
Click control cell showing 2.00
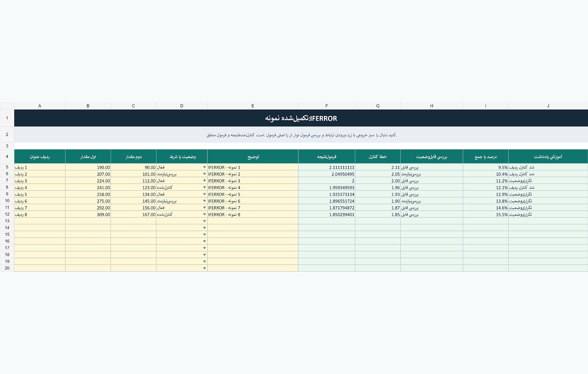[x=378, y=181]
